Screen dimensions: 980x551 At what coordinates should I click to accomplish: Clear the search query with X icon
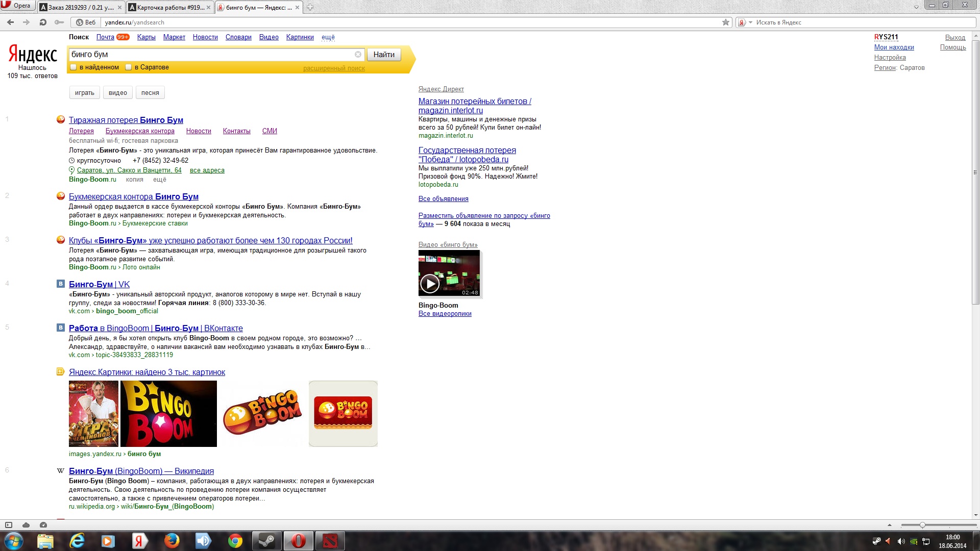[x=358, y=54]
